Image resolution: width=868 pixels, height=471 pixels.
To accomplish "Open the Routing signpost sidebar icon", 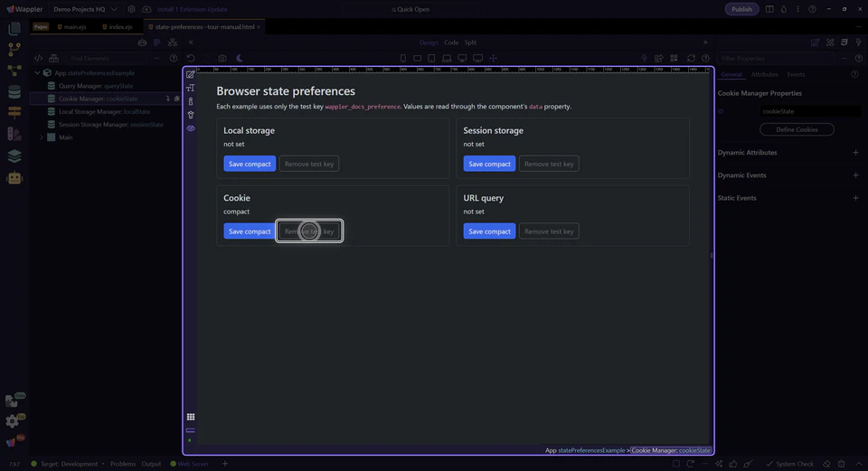I will pyautogui.click(x=14, y=112).
